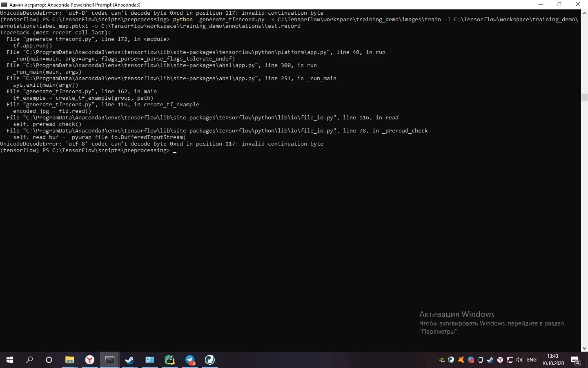Click the text "line 172, in <module>"
The image size is (588, 368).
(136, 39)
